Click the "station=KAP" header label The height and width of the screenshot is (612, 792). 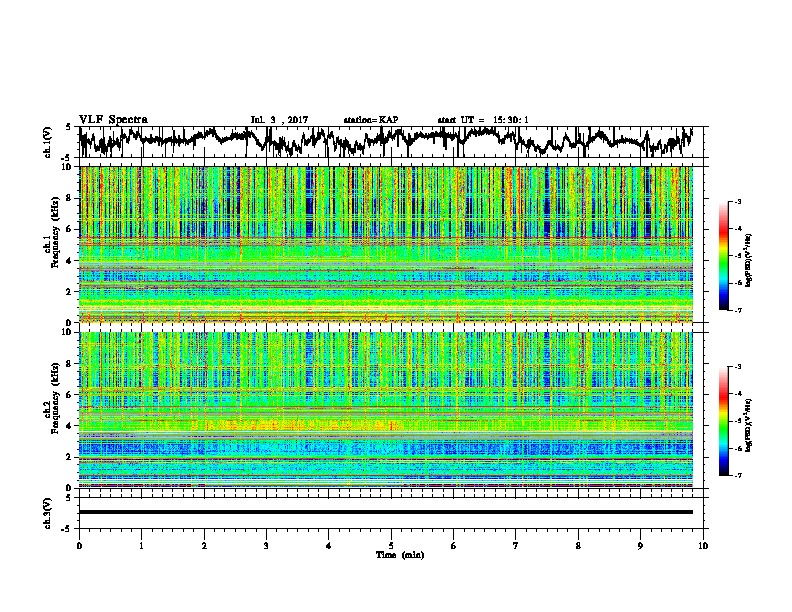[x=371, y=120]
